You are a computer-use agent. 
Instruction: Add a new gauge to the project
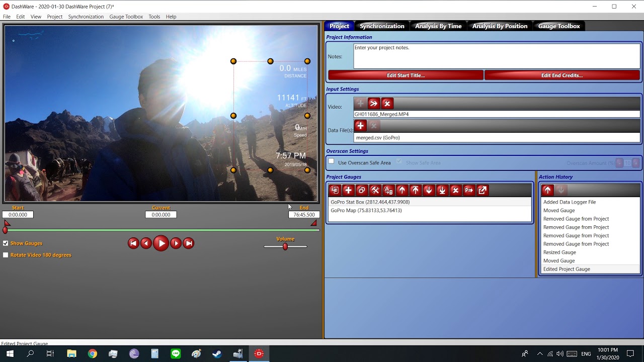[348, 190]
